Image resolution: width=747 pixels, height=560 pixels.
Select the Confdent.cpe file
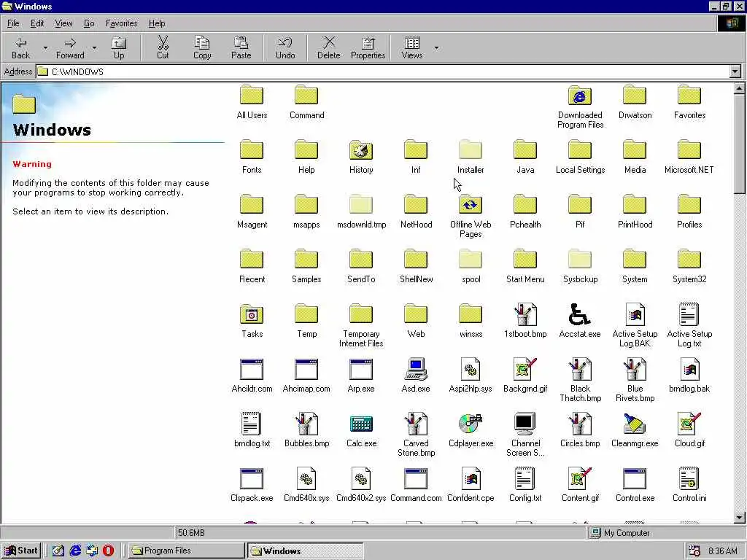[x=471, y=478]
